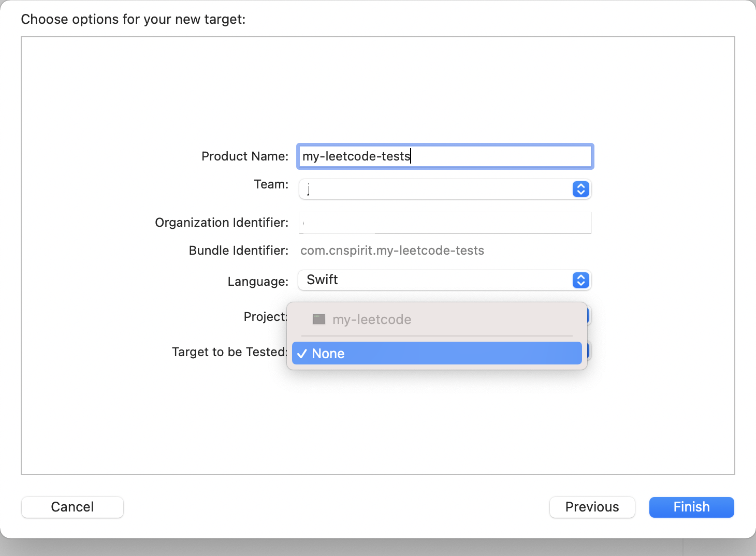
Task: Click the 'Product Name:' label
Action: click(x=245, y=156)
